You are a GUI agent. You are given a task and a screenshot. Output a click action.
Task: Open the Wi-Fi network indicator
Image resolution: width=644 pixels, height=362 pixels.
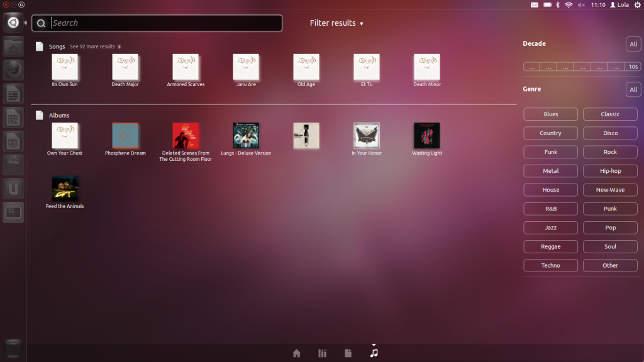point(568,5)
